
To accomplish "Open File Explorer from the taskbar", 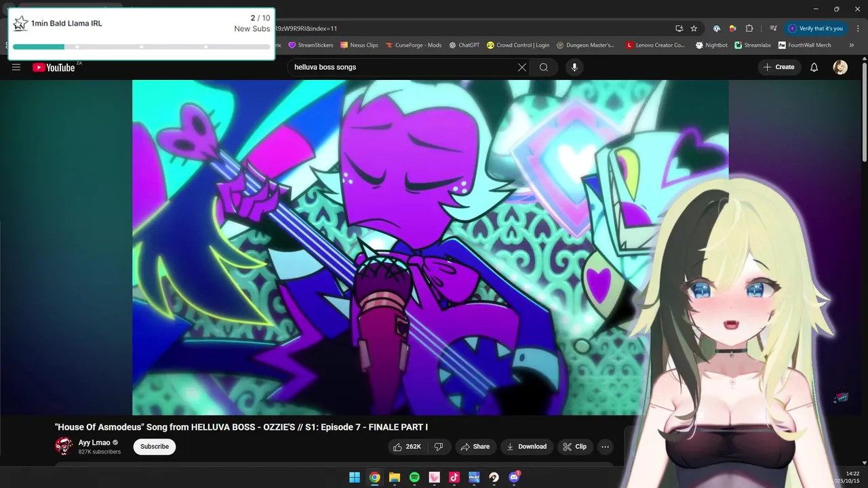I will pos(395,477).
